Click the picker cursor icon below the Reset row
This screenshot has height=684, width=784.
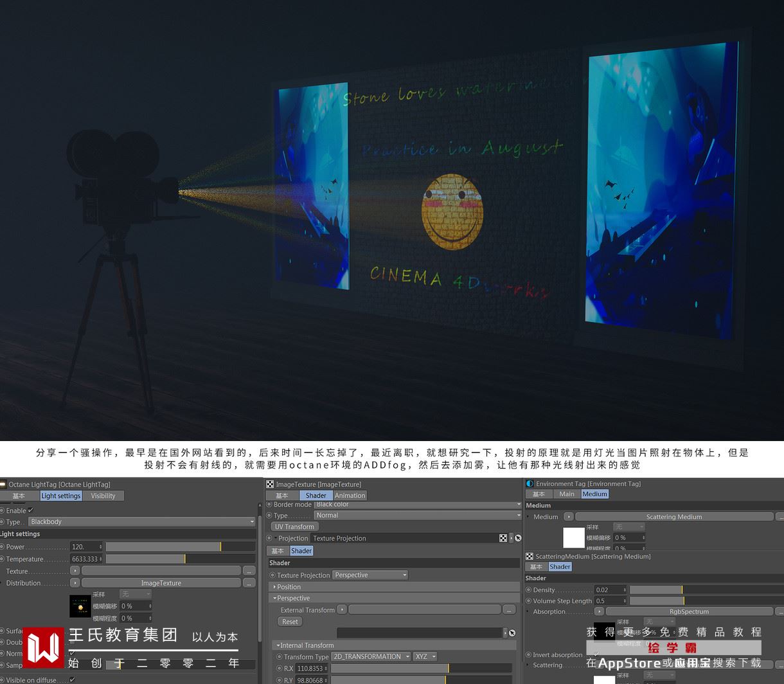tap(512, 633)
